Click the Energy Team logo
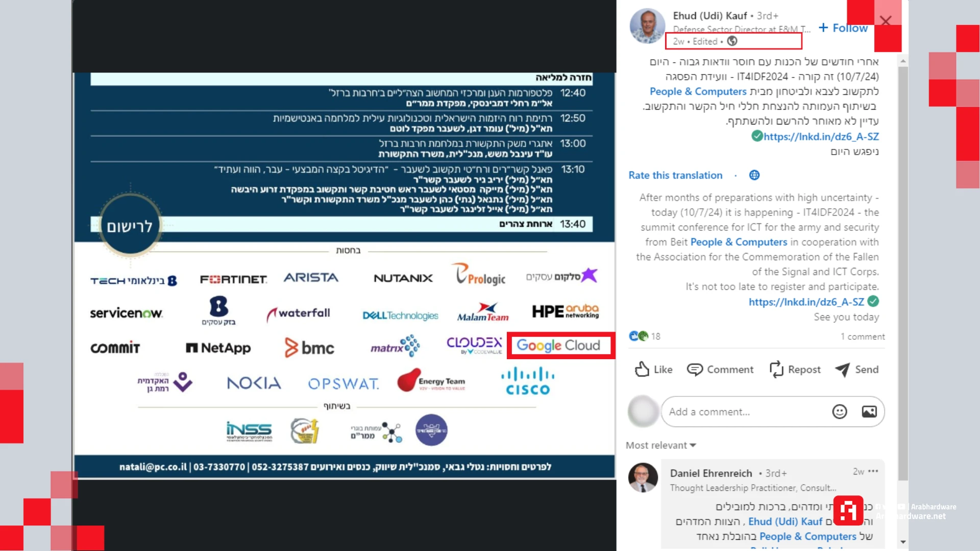The width and height of the screenshot is (980, 551). 431,381
